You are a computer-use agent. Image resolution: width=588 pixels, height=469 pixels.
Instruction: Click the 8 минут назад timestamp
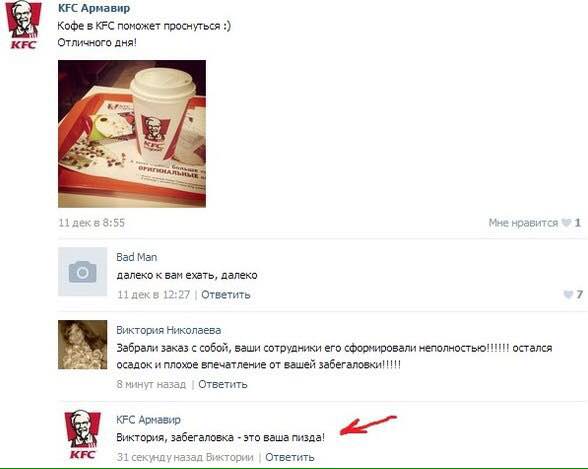pos(151,384)
